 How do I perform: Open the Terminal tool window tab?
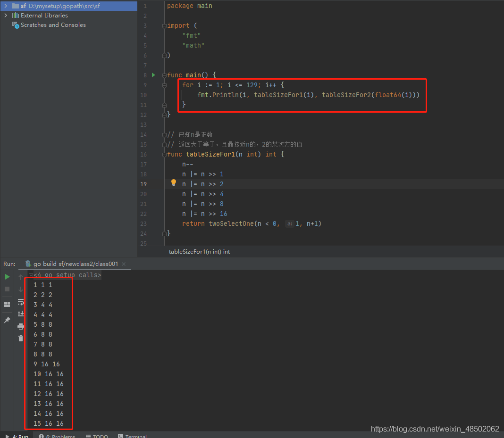click(x=132, y=436)
